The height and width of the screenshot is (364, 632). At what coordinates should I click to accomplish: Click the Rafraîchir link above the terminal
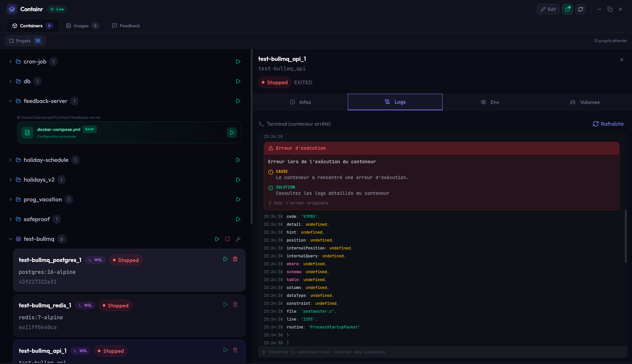pyautogui.click(x=608, y=124)
